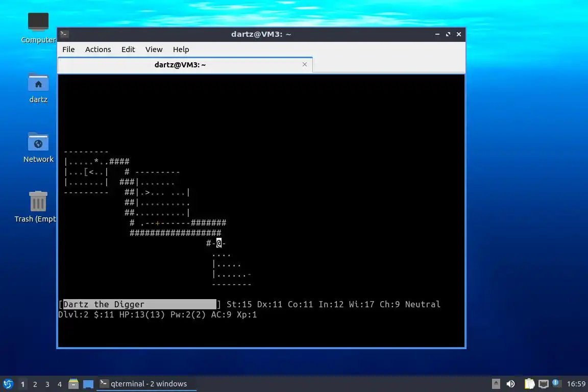Click the Ch:9 charisma stat
This screenshot has height=392, width=588.
(x=389, y=304)
